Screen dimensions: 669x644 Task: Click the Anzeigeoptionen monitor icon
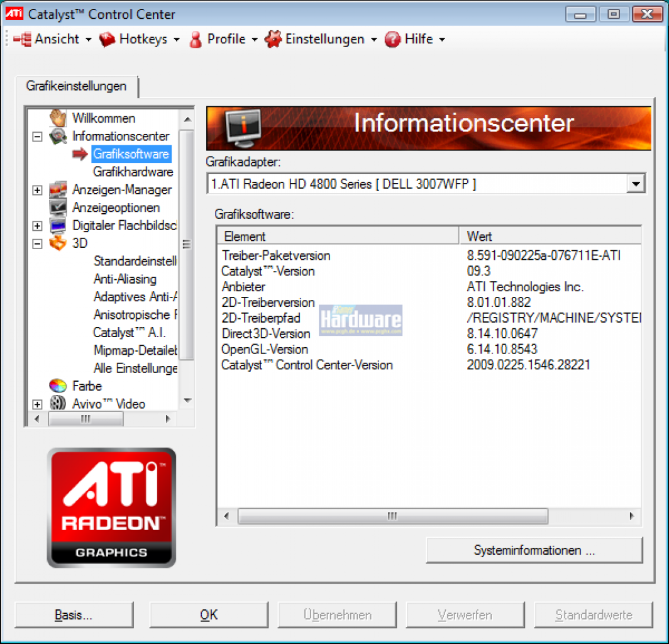tap(58, 208)
